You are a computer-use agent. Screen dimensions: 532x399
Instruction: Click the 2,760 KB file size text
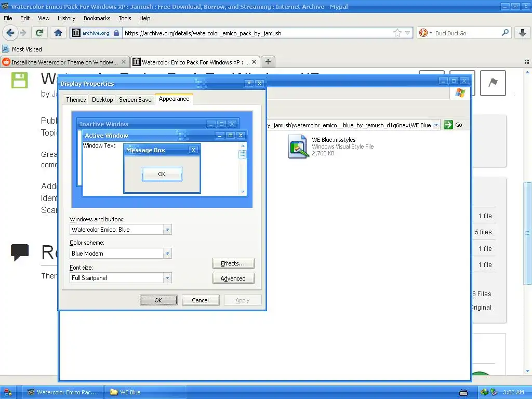click(323, 153)
